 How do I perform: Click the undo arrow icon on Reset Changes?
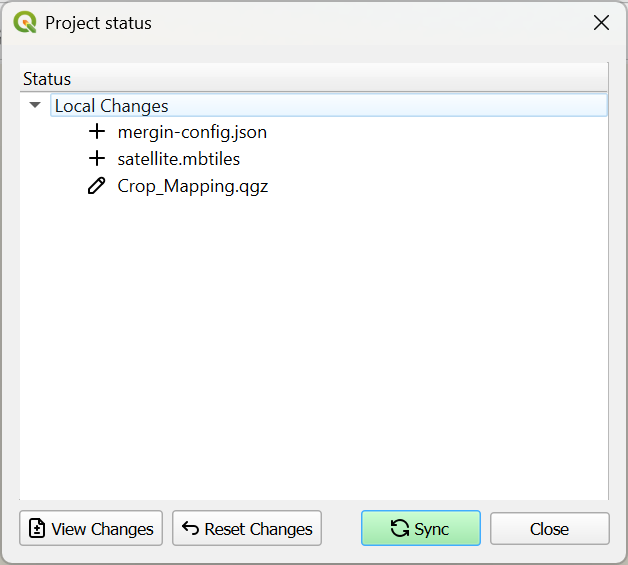tap(190, 529)
